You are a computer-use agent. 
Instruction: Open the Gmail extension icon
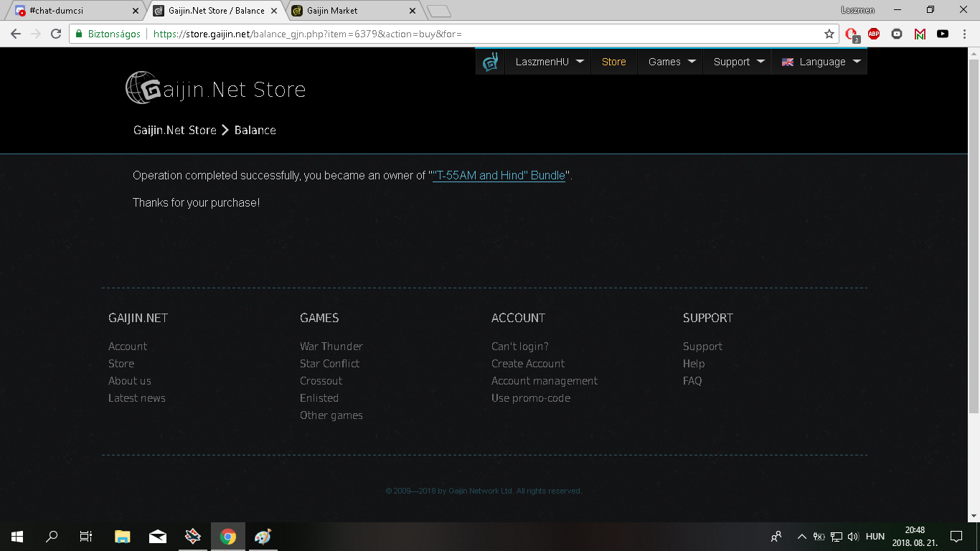pos(920,34)
